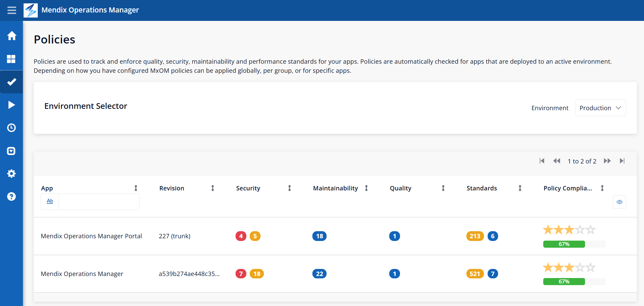Go to Home in the sidebar
The height and width of the screenshot is (306, 644).
coord(11,36)
